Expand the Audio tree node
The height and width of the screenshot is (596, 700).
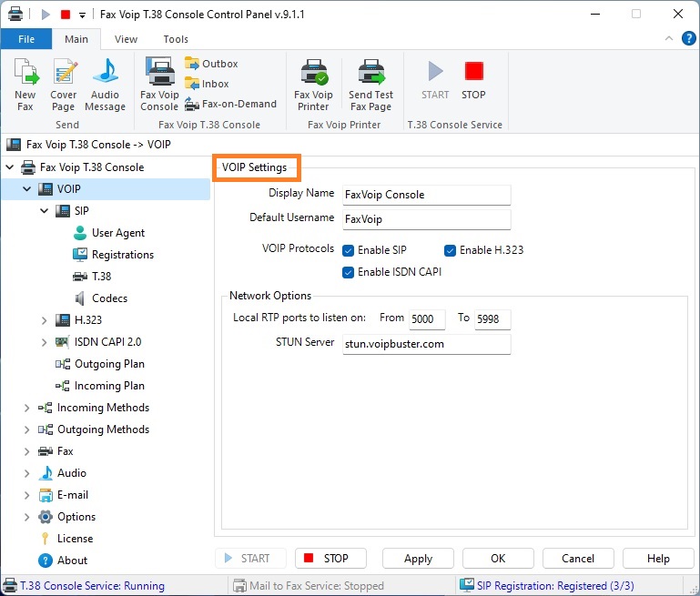coord(26,473)
